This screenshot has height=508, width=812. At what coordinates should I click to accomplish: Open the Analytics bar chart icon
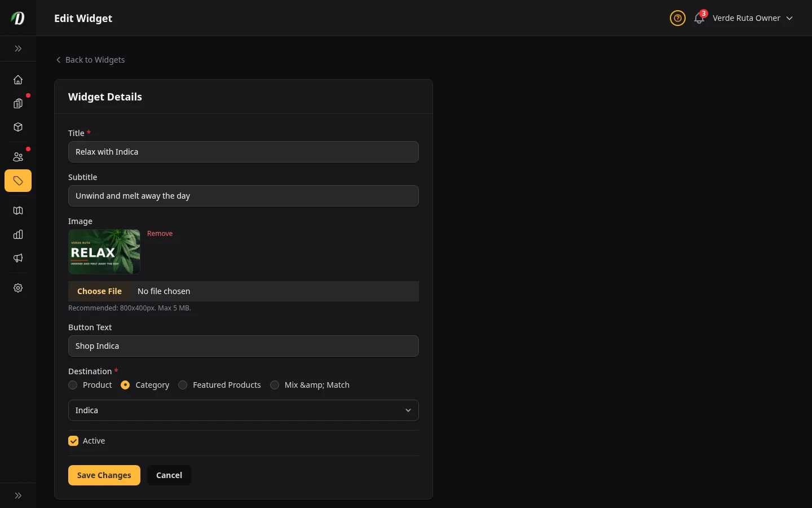tap(18, 234)
